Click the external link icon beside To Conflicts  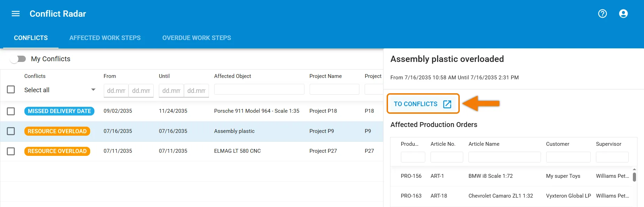tap(447, 104)
